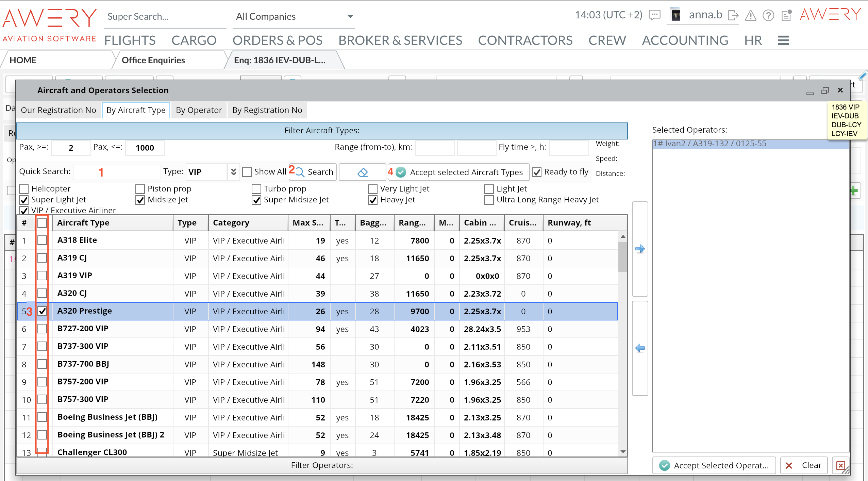The height and width of the screenshot is (481, 868).
Task: Open the warning triangle alerts icon
Action: (x=751, y=15)
